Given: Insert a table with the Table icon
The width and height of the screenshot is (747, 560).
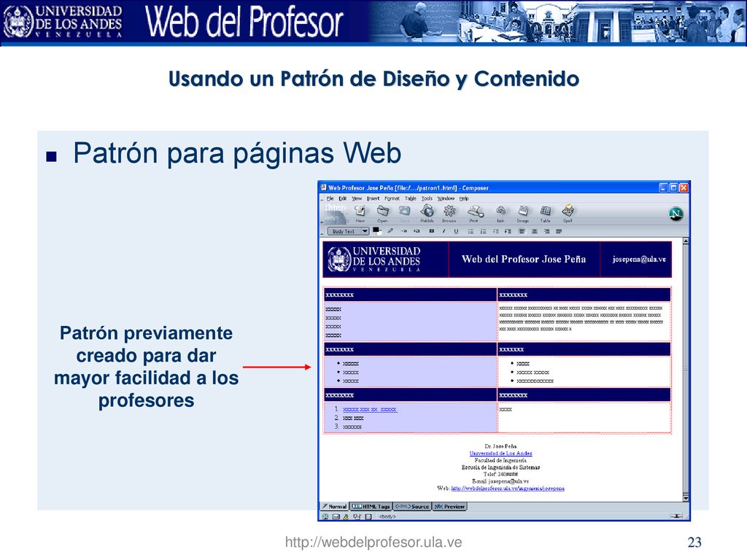Looking at the screenshot, I should [x=546, y=214].
